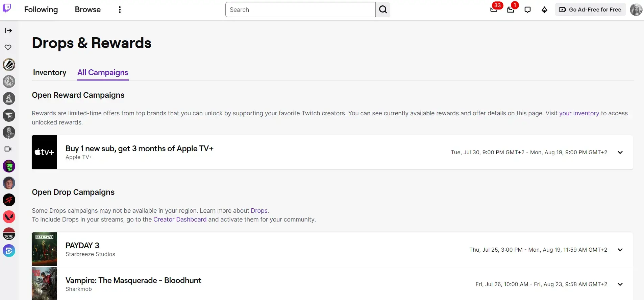Open Prime loot with 33 badge
The height and width of the screenshot is (300, 644).
[x=494, y=9]
